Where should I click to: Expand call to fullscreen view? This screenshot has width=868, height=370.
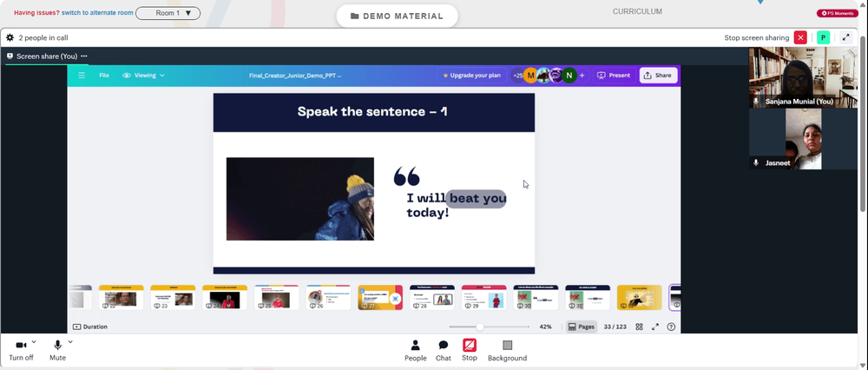(x=845, y=37)
